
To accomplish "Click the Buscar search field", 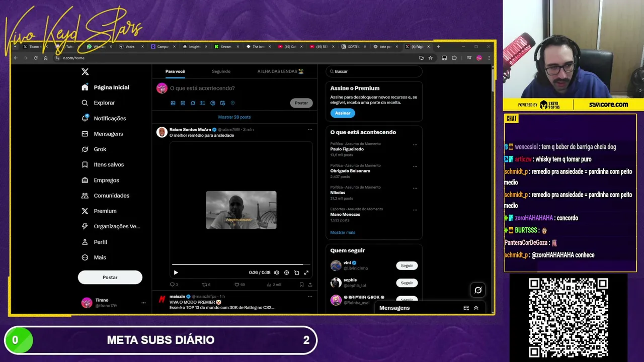I will (x=374, y=71).
